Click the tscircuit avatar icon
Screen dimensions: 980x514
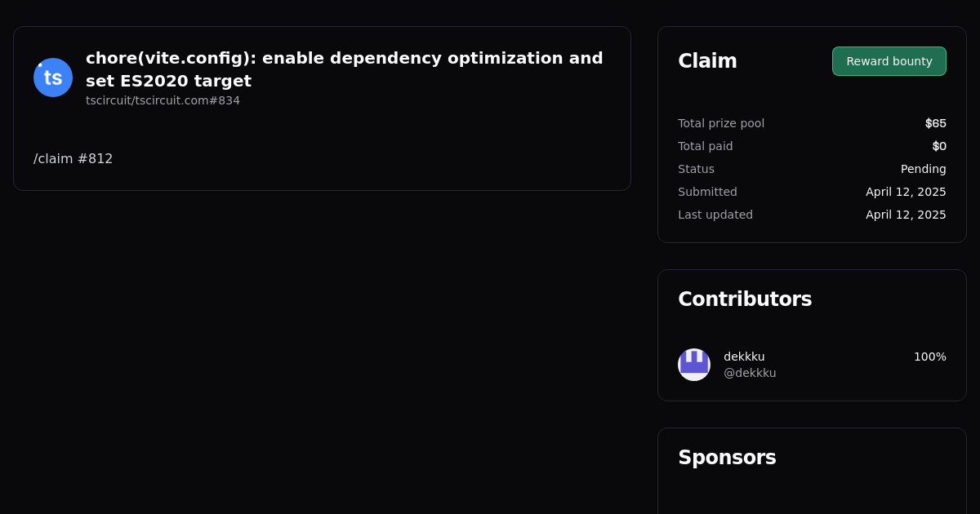[x=52, y=77]
